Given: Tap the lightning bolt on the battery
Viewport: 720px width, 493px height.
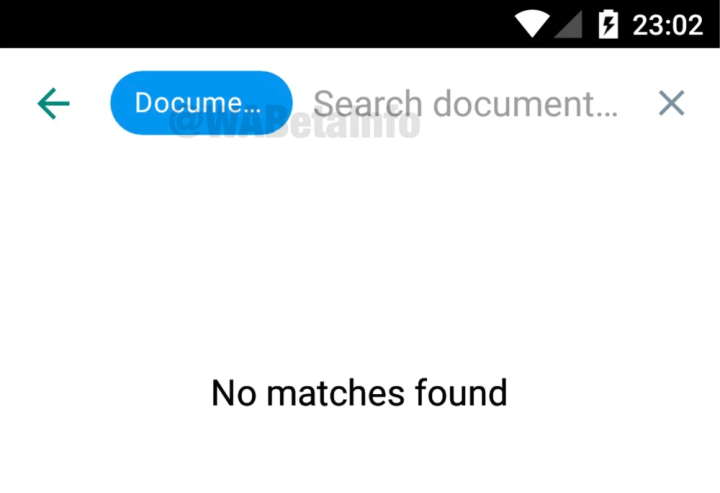Looking at the screenshot, I should [x=608, y=25].
